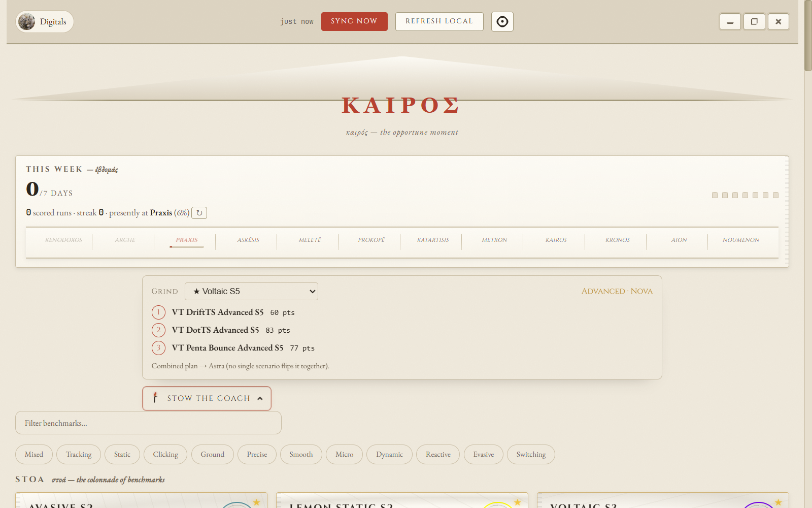Toggle the Evasive filter chip
This screenshot has width=812, height=508.
point(484,454)
